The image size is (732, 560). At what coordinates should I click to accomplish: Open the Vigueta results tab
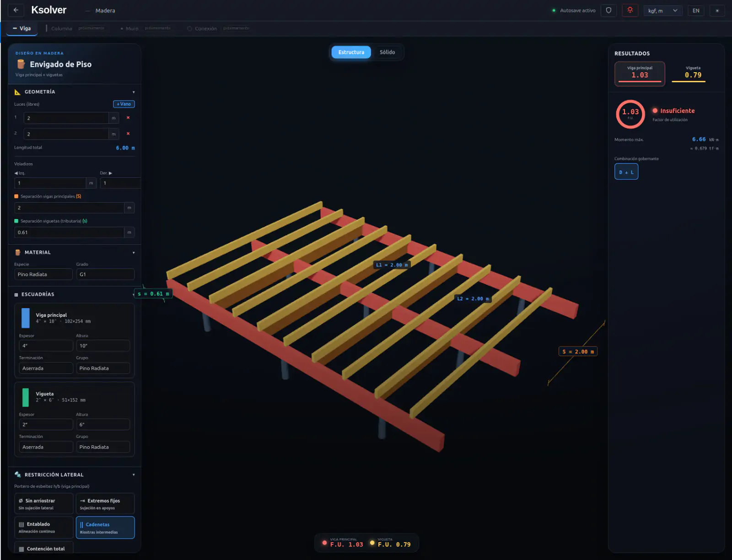(x=693, y=72)
